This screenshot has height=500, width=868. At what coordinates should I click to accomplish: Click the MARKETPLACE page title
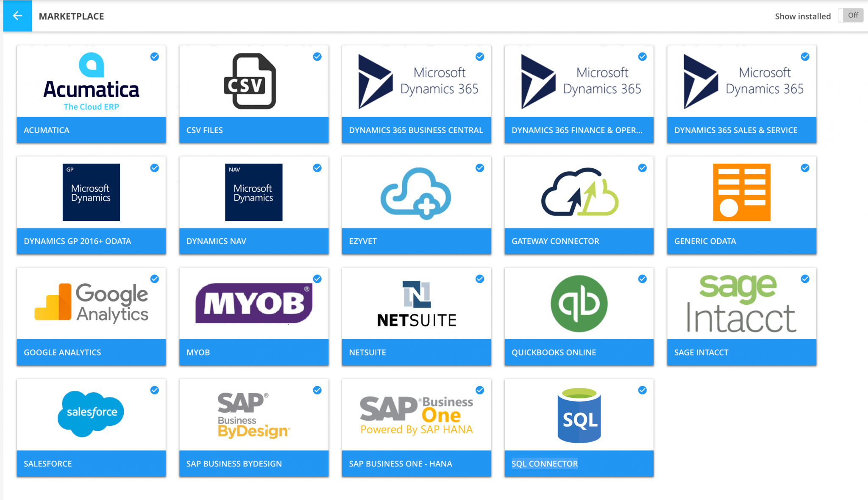pyautogui.click(x=71, y=16)
